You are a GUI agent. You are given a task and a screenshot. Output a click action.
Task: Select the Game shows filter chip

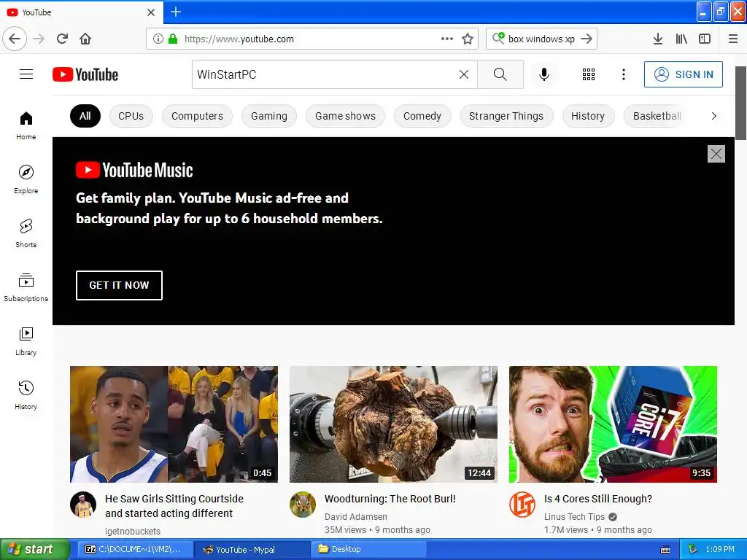(x=345, y=116)
